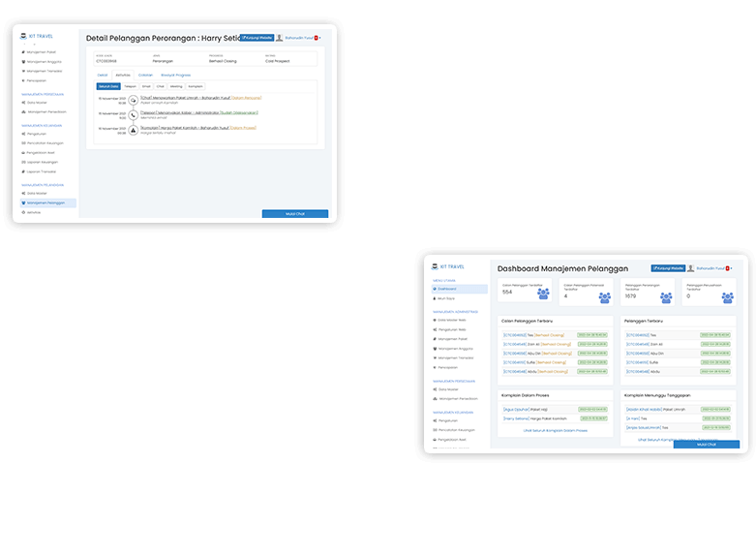Switch to the Catatan tab
756x557 pixels.
146,75
